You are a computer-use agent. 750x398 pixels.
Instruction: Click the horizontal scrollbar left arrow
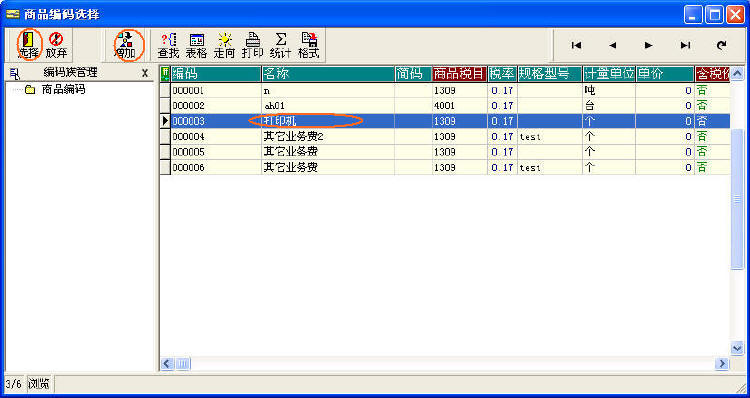[166, 364]
